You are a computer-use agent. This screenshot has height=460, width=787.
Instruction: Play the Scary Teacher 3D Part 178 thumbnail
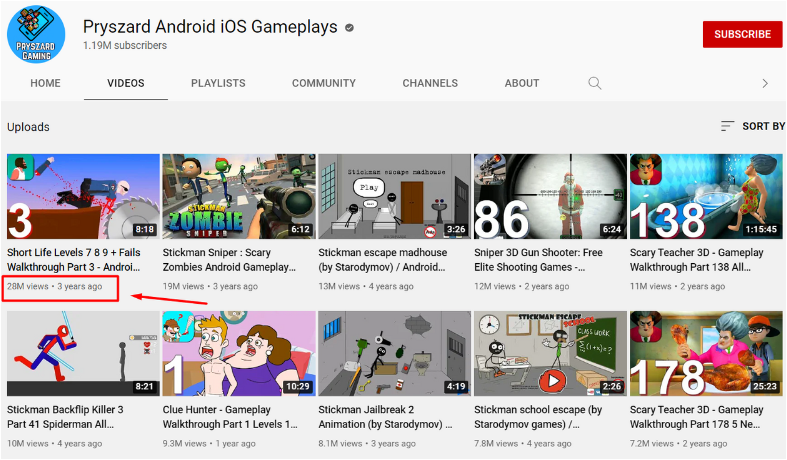(706, 354)
